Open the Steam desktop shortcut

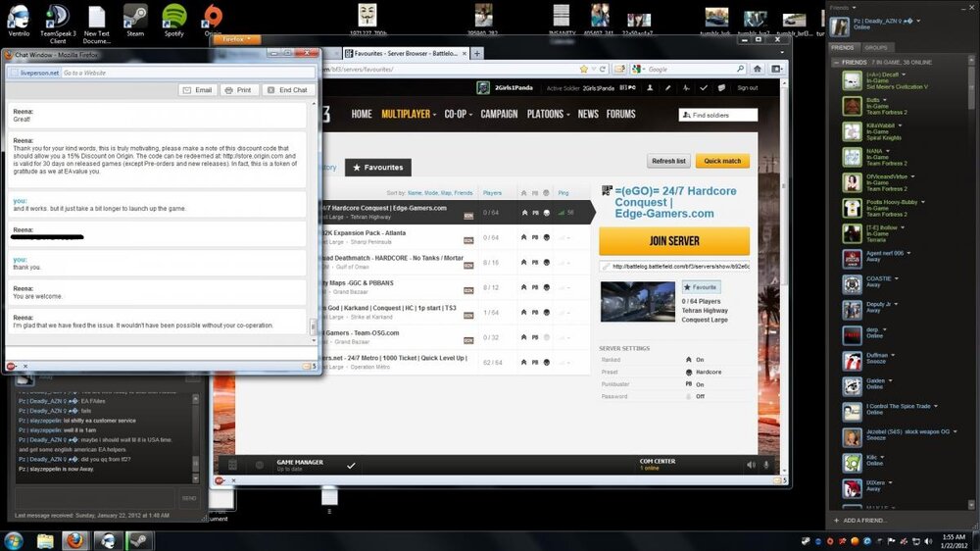coord(134,18)
